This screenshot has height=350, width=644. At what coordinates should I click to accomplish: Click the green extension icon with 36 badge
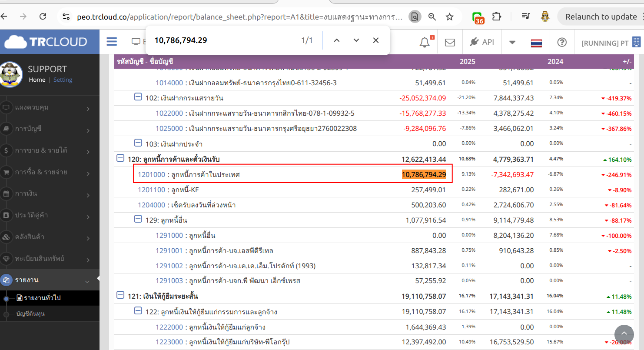click(478, 17)
